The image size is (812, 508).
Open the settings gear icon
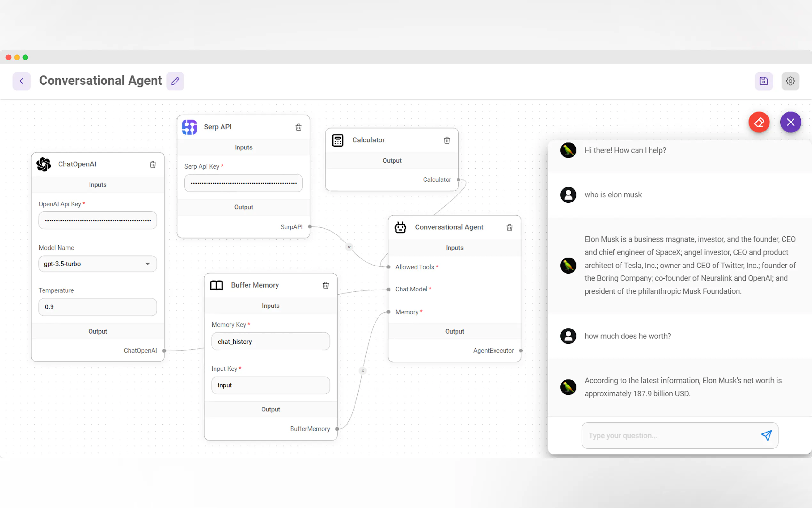(x=790, y=81)
